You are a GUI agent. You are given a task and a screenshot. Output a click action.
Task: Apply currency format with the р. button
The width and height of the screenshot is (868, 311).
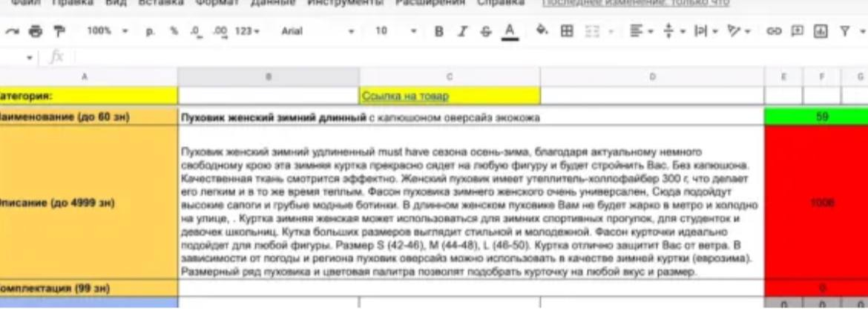click(151, 31)
